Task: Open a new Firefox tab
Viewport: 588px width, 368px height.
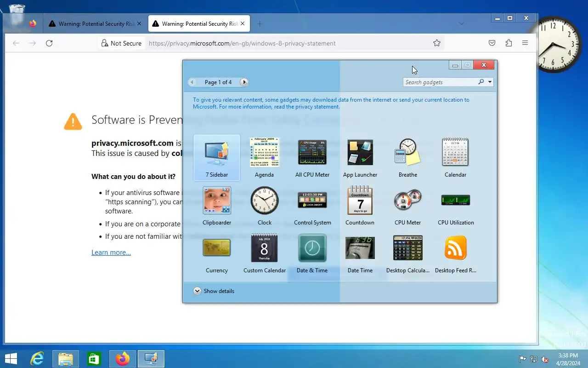Action: pos(260,24)
